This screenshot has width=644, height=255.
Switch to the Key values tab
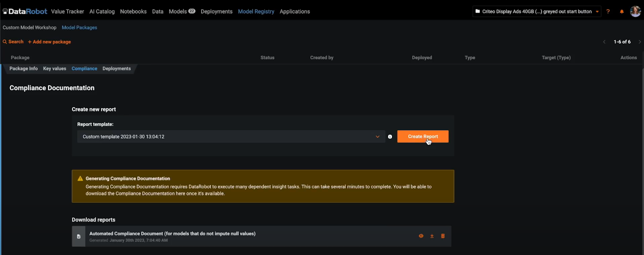coord(54,68)
